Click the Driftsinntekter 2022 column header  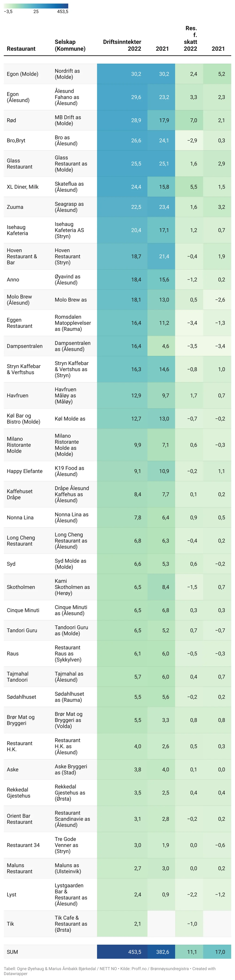(122, 45)
